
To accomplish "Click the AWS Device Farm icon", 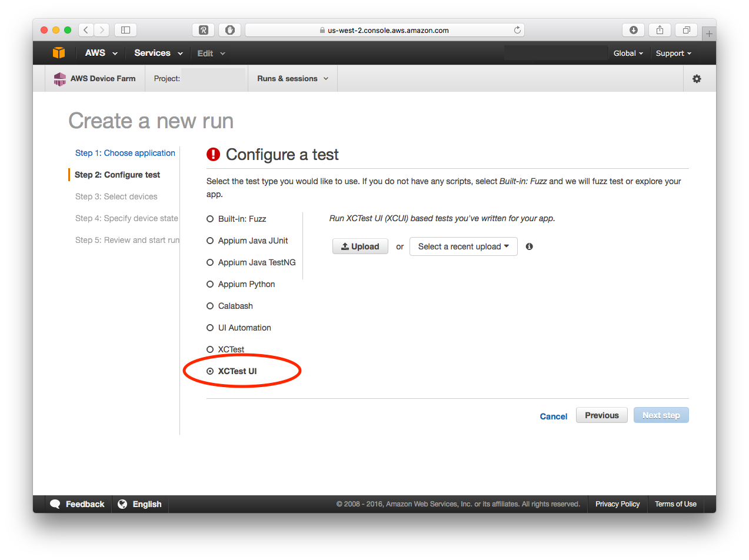I will 59,79.
